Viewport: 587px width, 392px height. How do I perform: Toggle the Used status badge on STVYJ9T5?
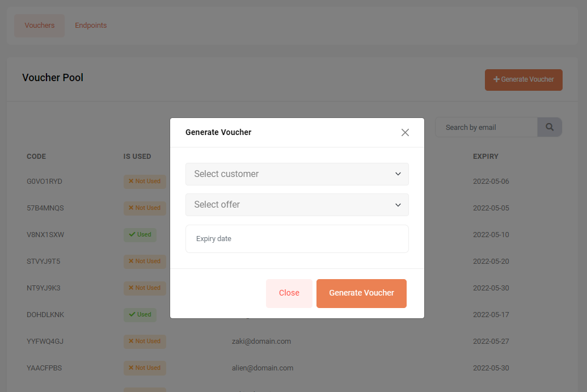coord(145,262)
